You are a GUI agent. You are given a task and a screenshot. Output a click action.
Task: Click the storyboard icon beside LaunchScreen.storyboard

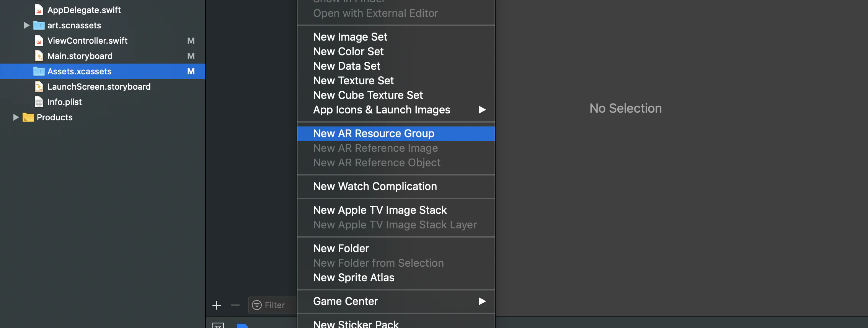(x=39, y=87)
